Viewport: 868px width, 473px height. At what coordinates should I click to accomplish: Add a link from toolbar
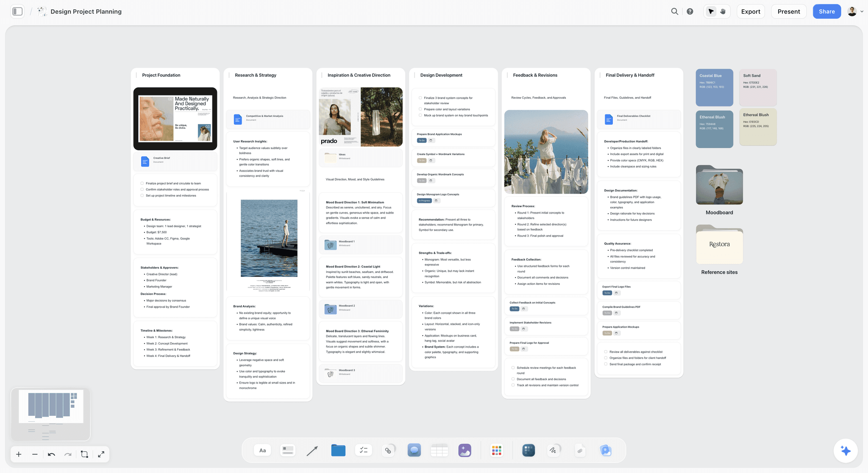point(388,450)
